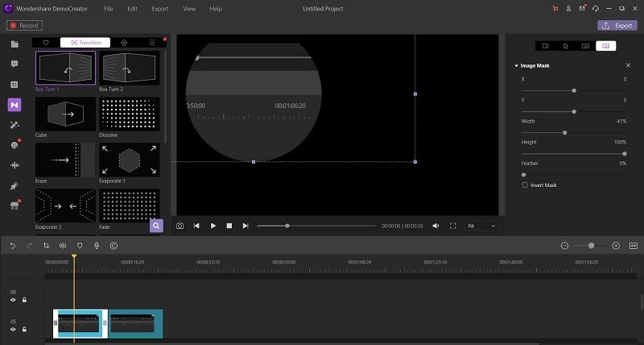This screenshot has width=644, height=345.
Task: Redo the last action
Action: [x=29, y=246]
